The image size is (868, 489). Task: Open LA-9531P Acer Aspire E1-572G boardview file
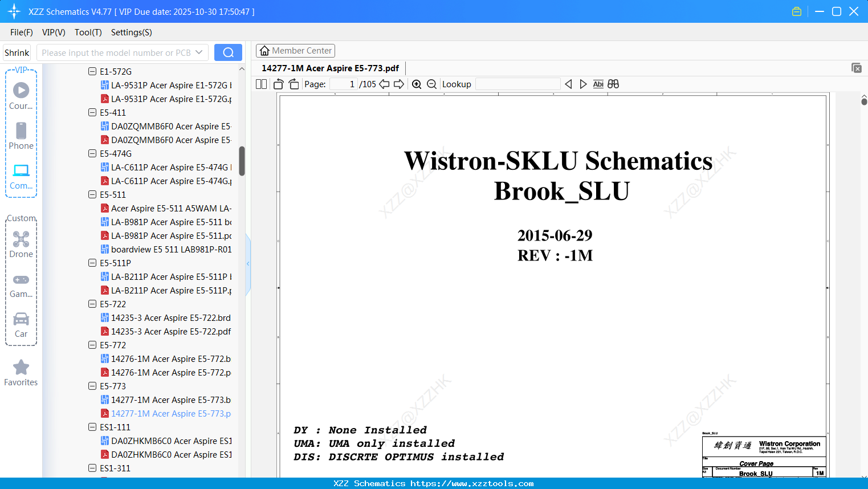click(166, 85)
